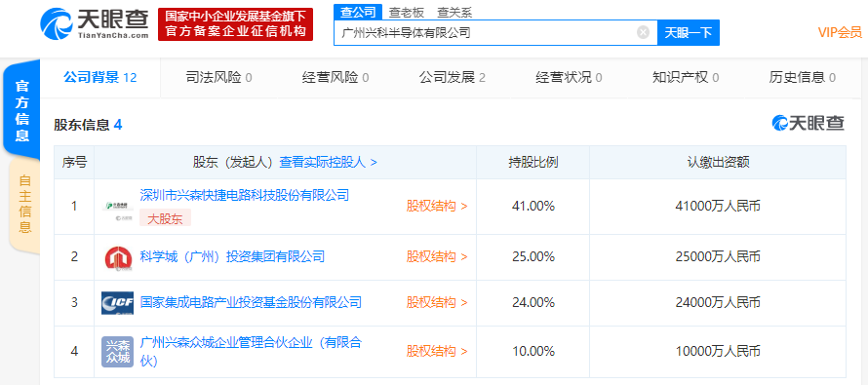This screenshot has height=385, width=868.
Task: Open the 司法风险 0 tab
Action: (x=218, y=77)
